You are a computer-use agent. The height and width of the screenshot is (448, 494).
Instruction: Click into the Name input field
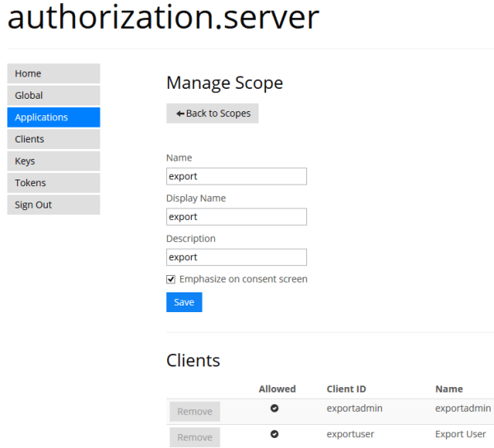point(236,176)
